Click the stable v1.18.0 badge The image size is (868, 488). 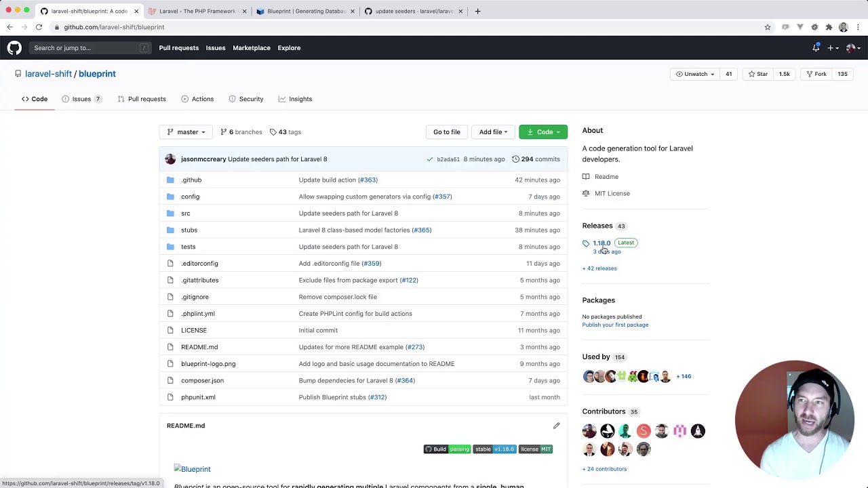tap(495, 449)
